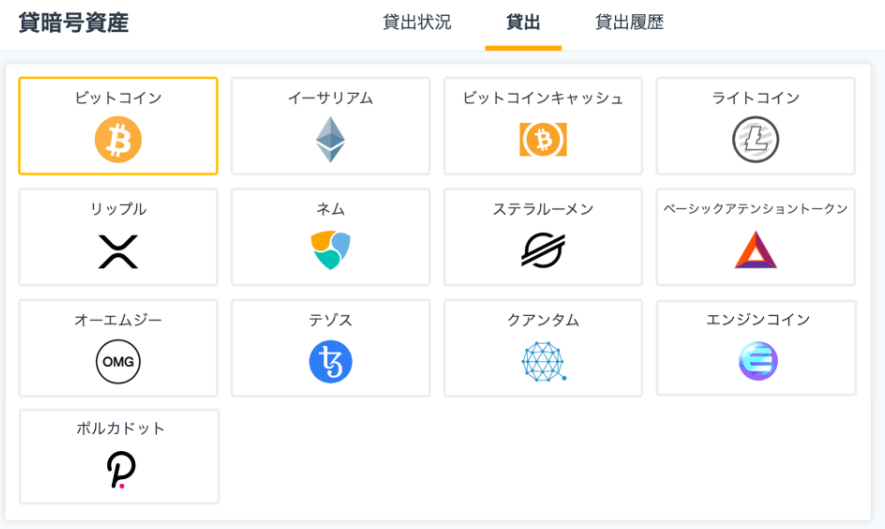
Task: Select the 貸出 tab
Action: click(x=523, y=23)
